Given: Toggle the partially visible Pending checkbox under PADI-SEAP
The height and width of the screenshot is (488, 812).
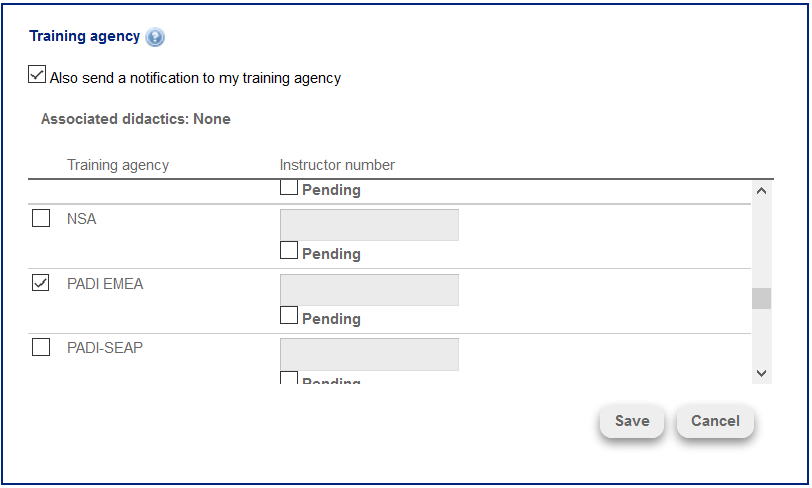Looking at the screenshot, I should 289,378.
